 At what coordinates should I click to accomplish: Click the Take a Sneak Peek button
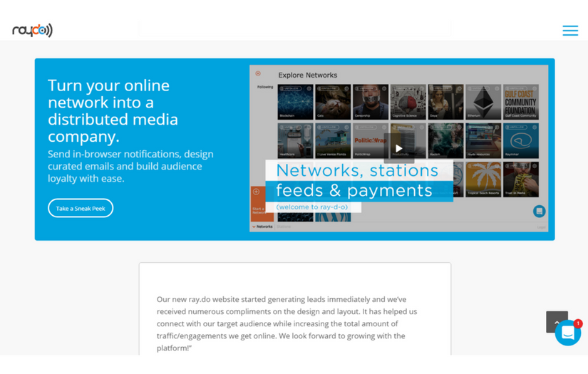click(x=81, y=208)
